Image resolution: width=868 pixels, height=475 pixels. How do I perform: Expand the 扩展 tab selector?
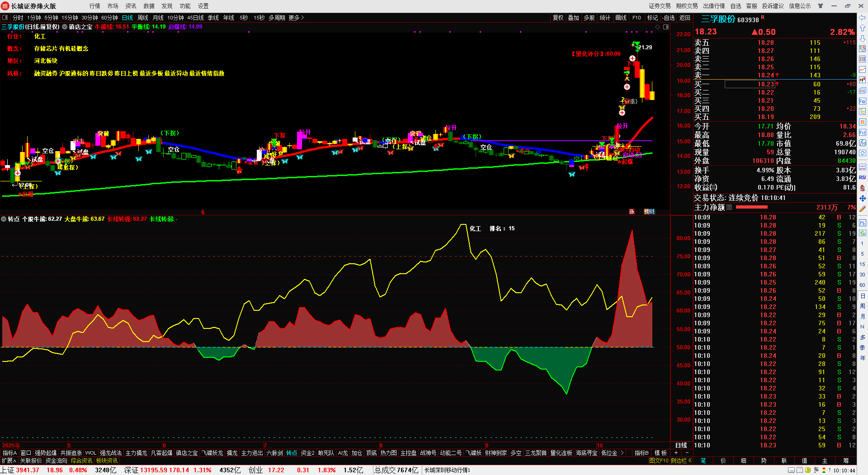(x=9, y=461)
